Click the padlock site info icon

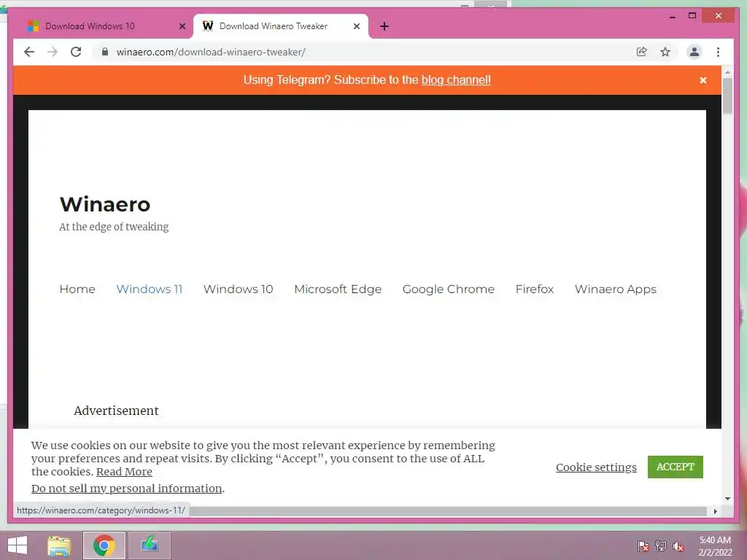pos(105,52)
